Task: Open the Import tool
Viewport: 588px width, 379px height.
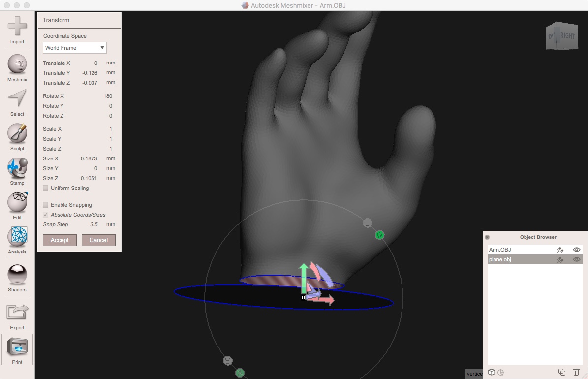Action: [17, 30]
